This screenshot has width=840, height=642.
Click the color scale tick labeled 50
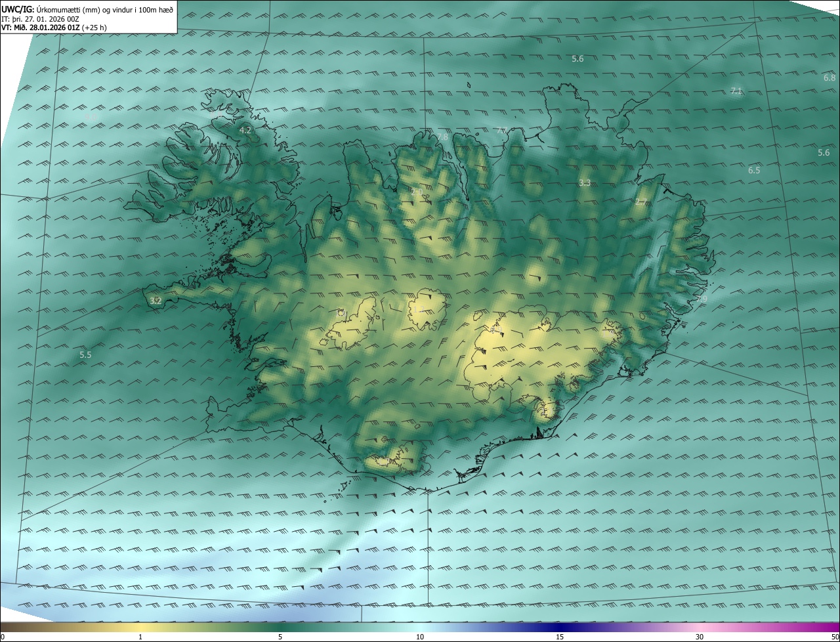coord(835,637)
